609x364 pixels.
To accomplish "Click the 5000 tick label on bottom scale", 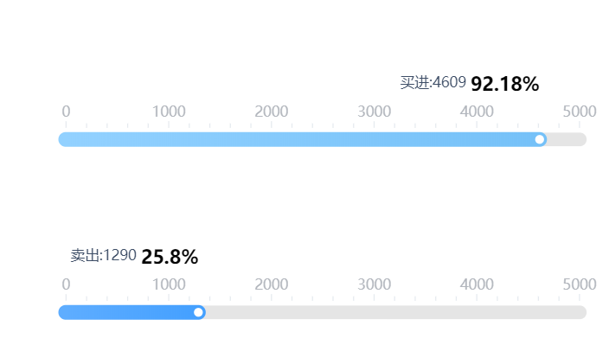I will [580, 284].
